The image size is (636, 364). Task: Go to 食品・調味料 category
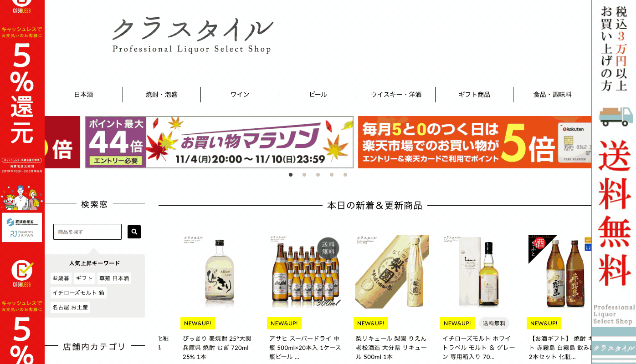(x=552, y=95)
